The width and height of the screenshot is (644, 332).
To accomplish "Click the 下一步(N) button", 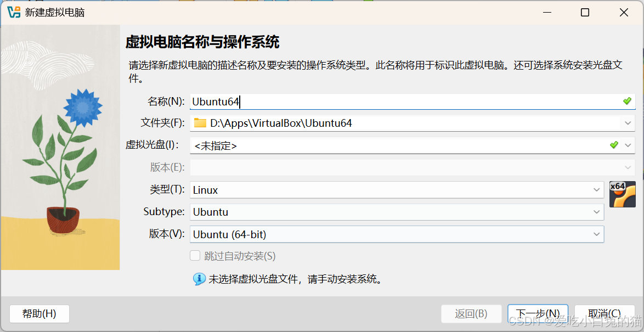I will pos(538,314).
